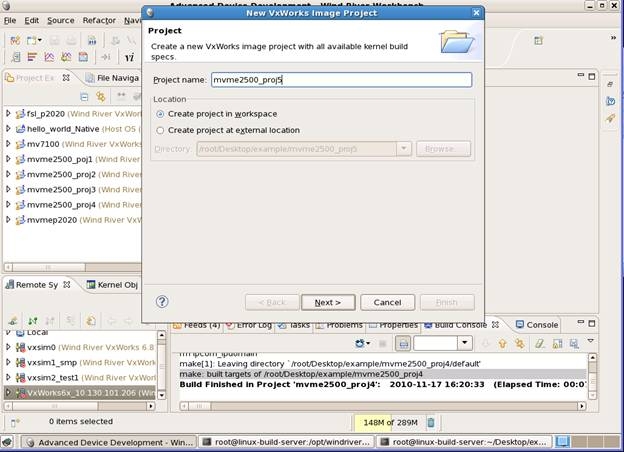Expand the mv7100 project node
624x452 pixels.
click(x=8, y=144)
